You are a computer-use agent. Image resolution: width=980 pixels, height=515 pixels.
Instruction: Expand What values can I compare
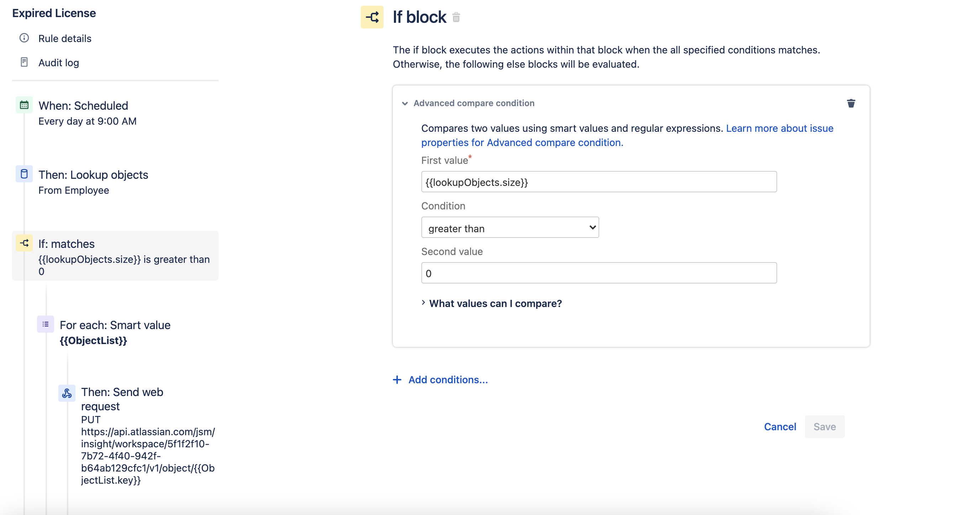tap(495, 303)
